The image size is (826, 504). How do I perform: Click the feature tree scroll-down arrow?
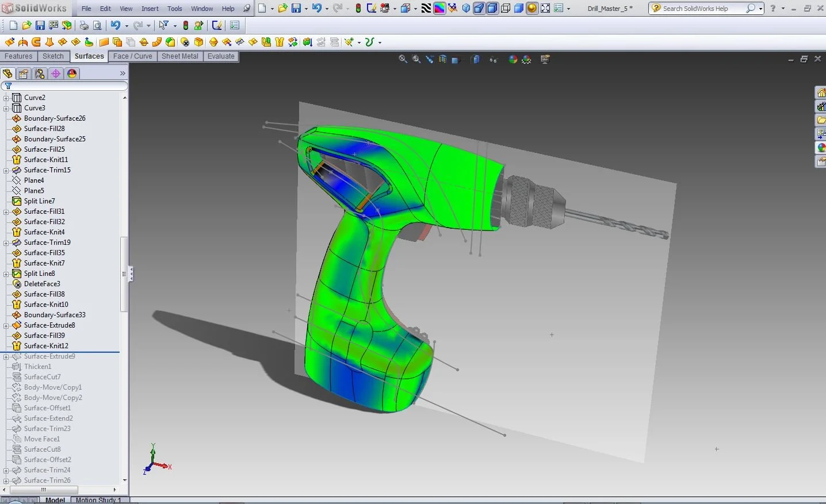coord(125,480)
